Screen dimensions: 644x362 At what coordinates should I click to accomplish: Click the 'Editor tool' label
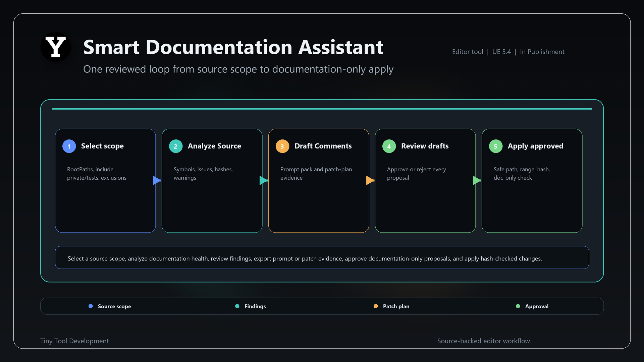pyautogui.click(x=468, y=52)
